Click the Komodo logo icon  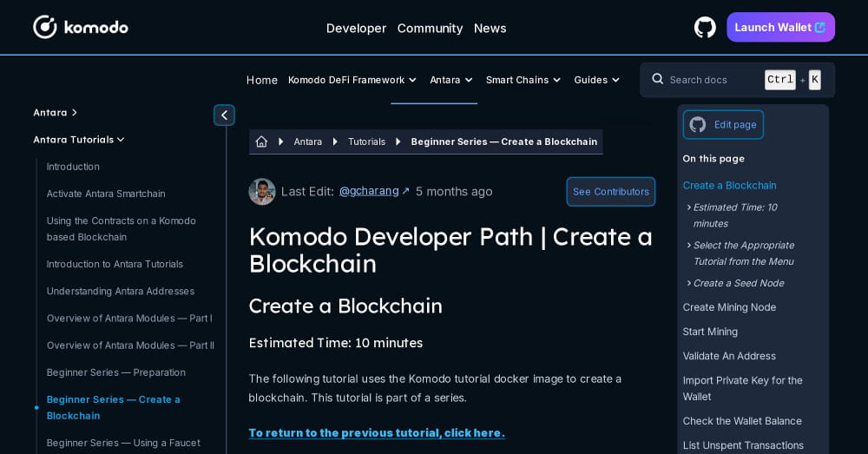[45, 27]
